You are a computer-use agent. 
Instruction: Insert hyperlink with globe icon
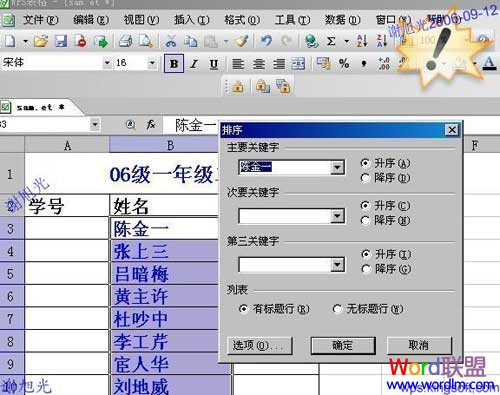click(x=311, y=41)
